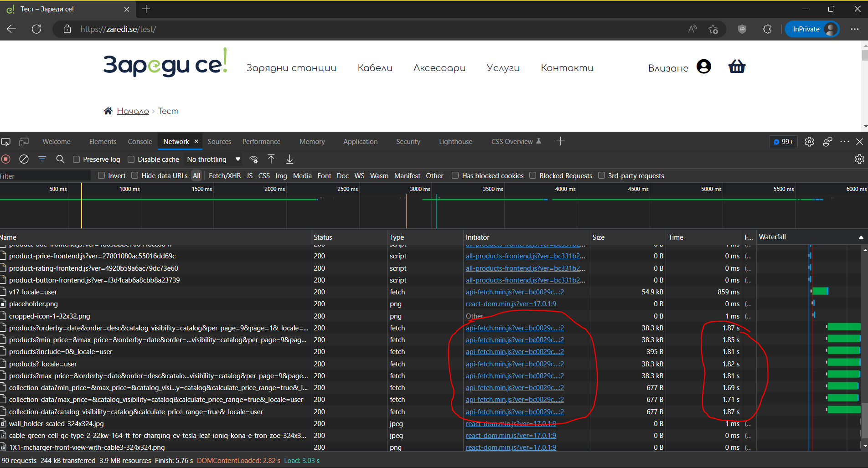Image resolution: width=868 pixels, height=468 pixels.
Task: Enable the Preserve log checkbox
Action: coord(76,159)
